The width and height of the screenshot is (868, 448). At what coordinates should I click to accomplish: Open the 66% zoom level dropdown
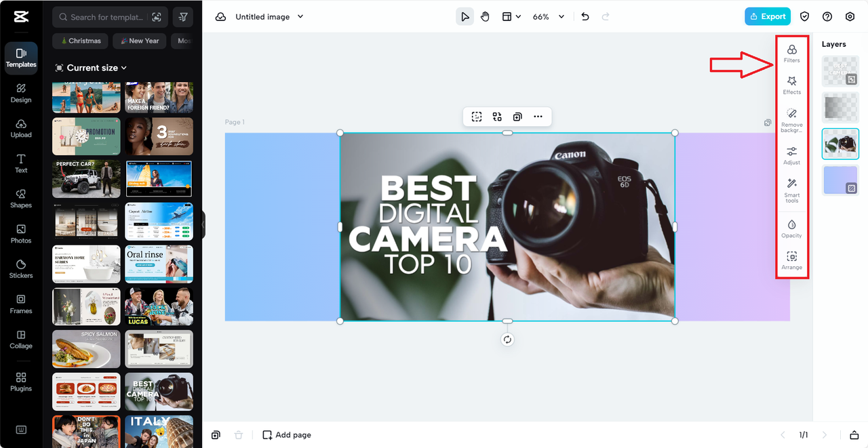(x=549, y=17)
